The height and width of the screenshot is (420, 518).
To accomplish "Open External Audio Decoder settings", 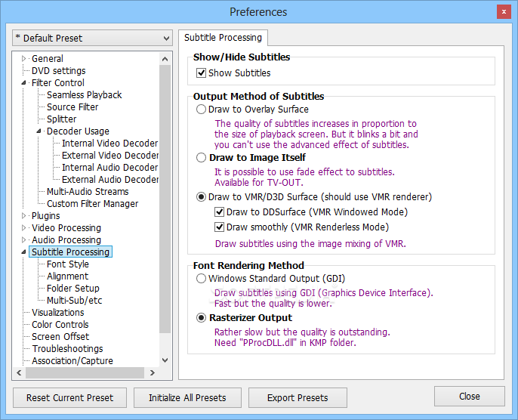I will (110, 180).
